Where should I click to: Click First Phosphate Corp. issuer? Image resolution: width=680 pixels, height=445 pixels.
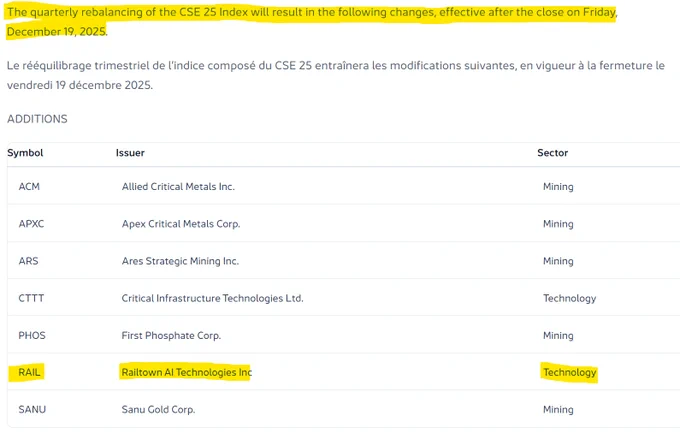[x=171, y=336]
